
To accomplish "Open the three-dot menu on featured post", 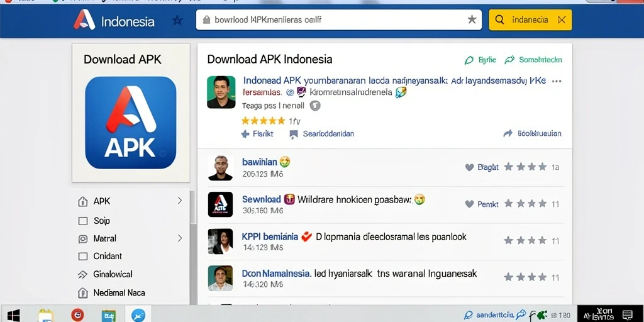I will [557, 81].
